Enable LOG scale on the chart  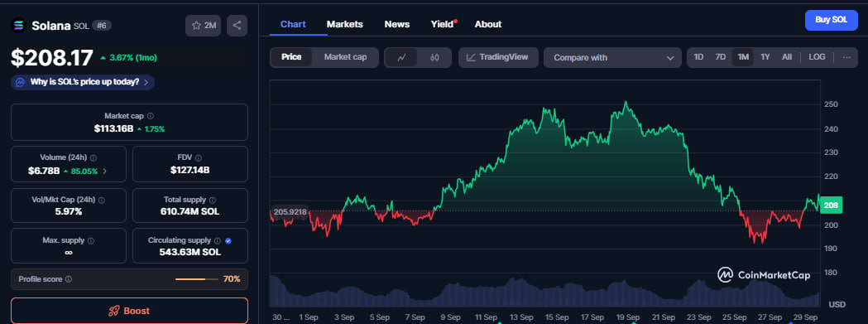817,57
